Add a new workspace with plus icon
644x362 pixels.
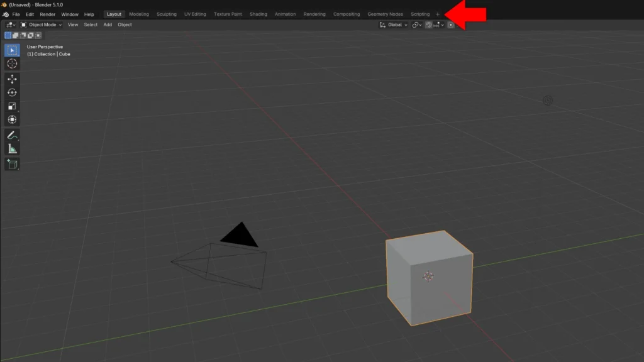tap(438, 14)
